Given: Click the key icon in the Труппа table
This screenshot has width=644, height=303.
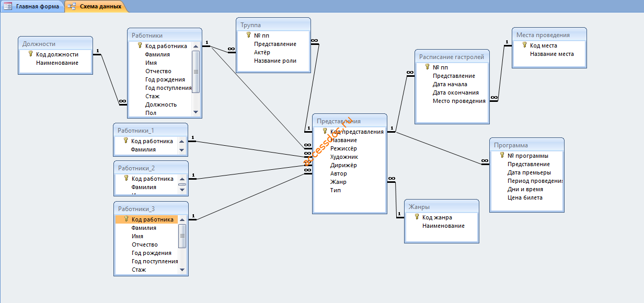Looking at the screenshot, I should 248,35.
